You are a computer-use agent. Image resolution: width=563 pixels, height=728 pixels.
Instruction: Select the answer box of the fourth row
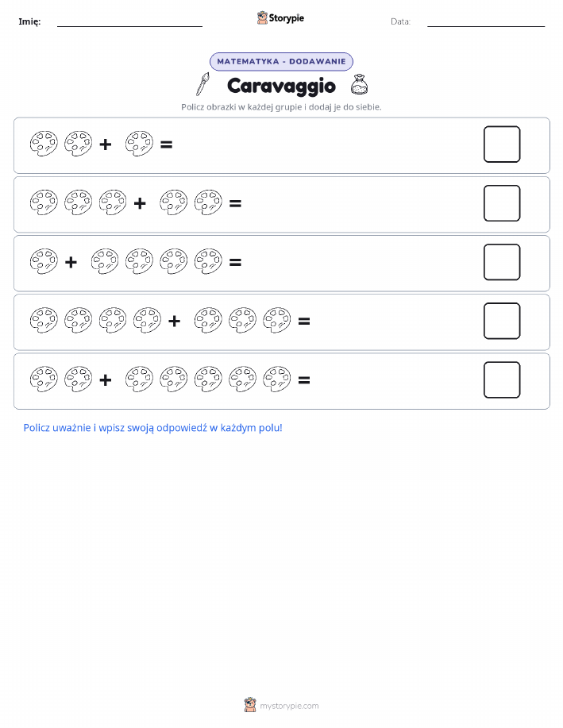coord(502,321)
